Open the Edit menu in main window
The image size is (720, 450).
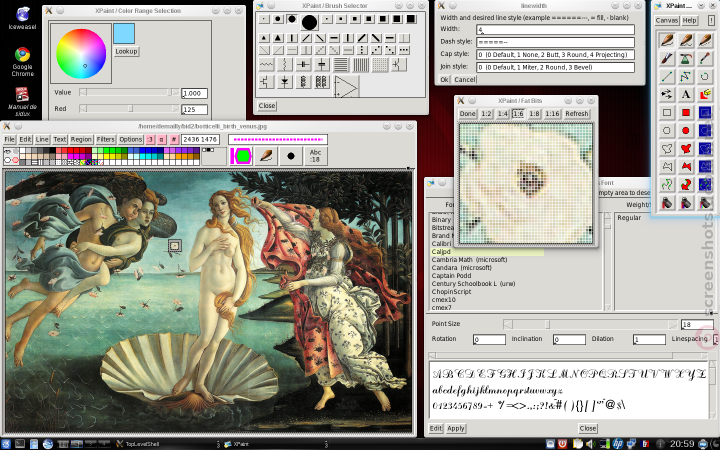(x=25, y=139)
